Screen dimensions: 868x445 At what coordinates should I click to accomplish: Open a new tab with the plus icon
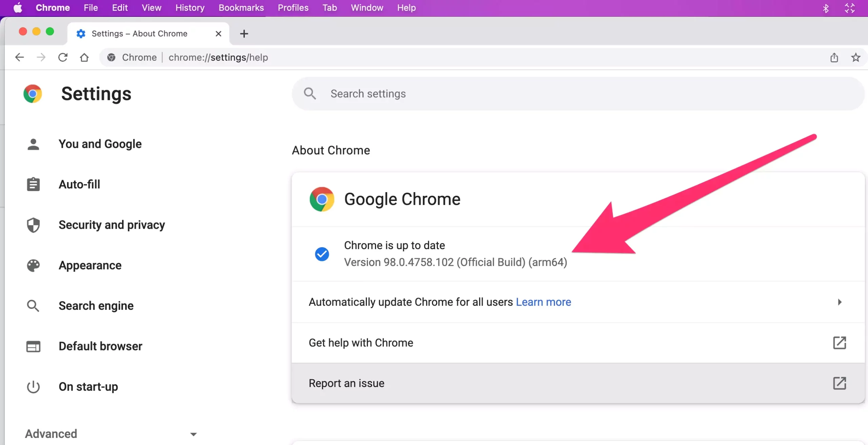coord(244,34)
